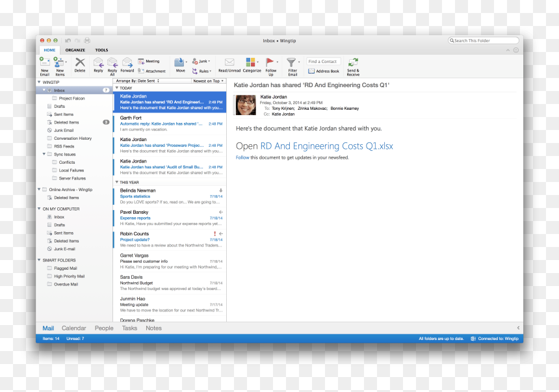Click the Connected to: Wingtip status

tap(495, 339)
